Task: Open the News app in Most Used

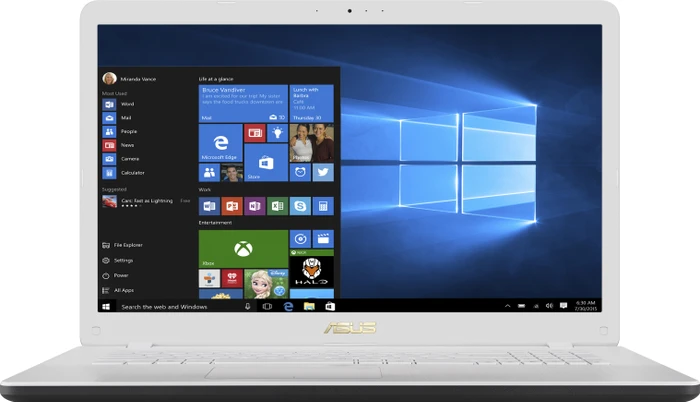Action: [119, 145]
